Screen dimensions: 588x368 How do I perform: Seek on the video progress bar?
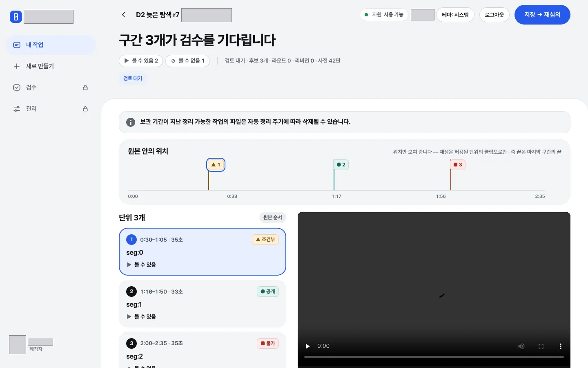[x=434, y=357]
